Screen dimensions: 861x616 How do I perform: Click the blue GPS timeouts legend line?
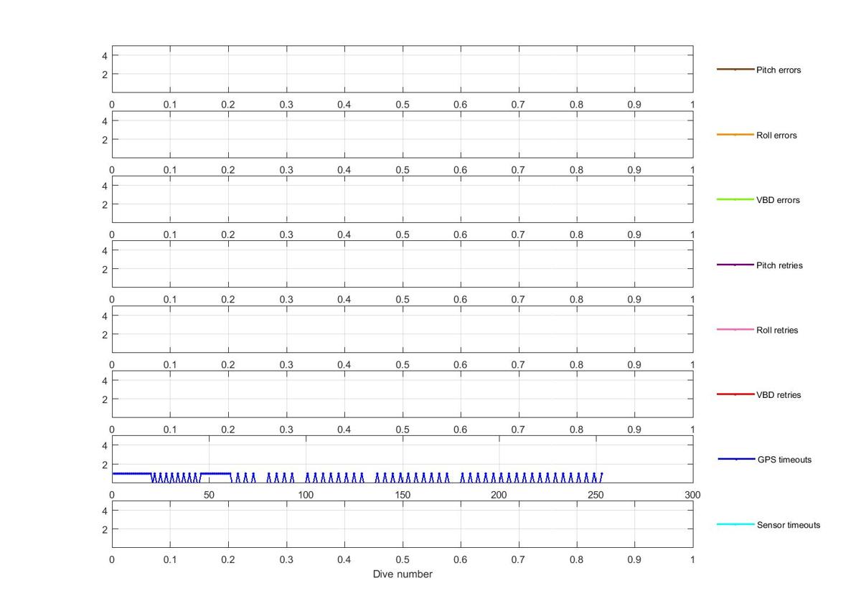pos(736,459)
